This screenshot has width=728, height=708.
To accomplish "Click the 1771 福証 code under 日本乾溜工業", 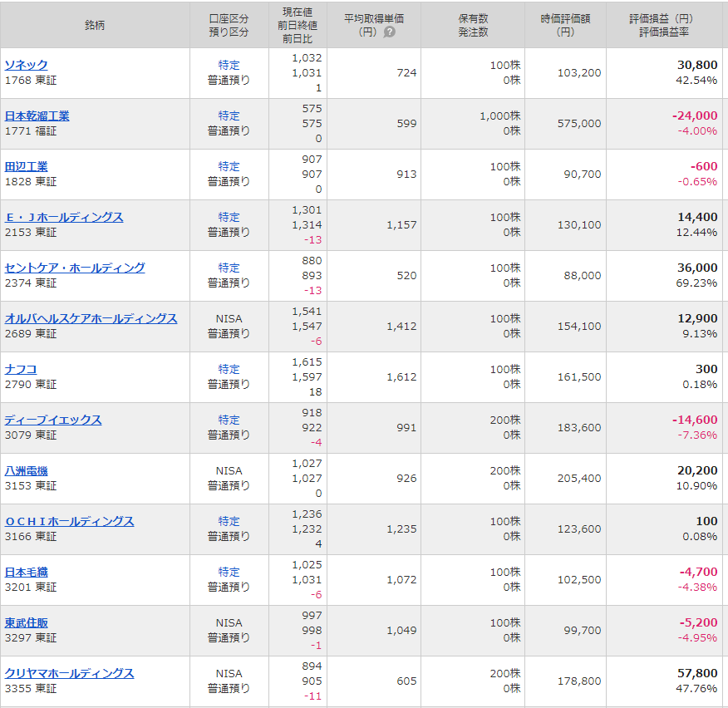I will pos(31,131).
